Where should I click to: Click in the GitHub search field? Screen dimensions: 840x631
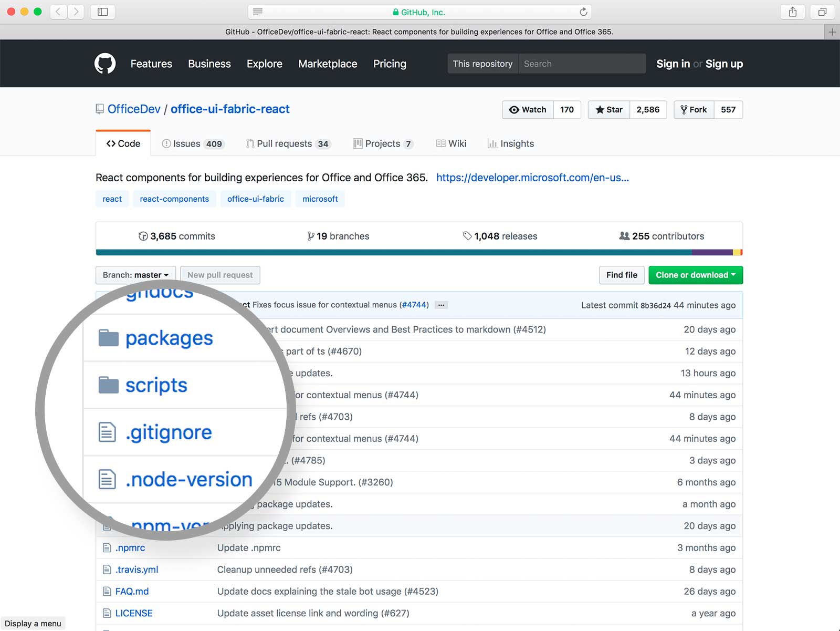(x=582, y=64)
